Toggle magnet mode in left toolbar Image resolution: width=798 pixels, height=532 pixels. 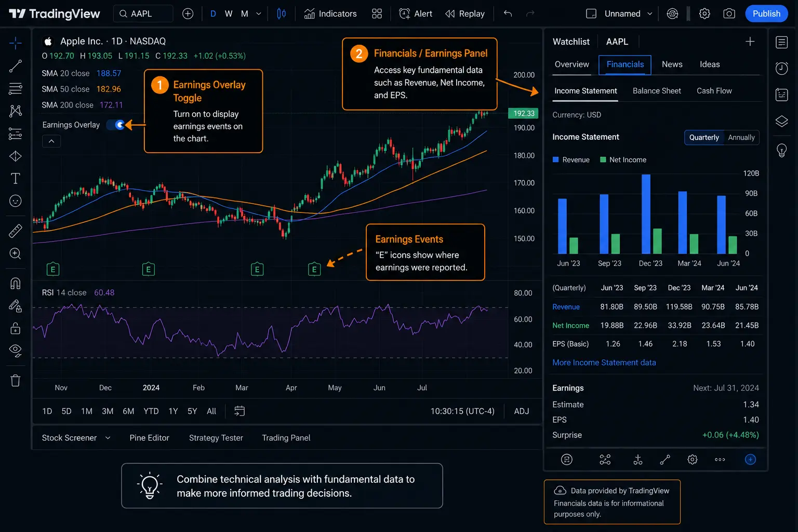16,283
